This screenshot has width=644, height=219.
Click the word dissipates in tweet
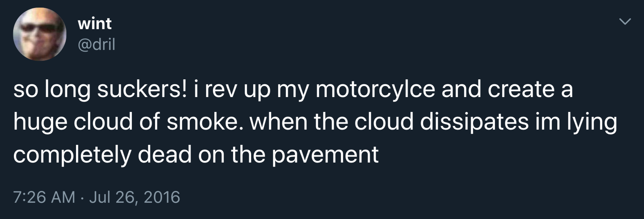pos(474,122)
